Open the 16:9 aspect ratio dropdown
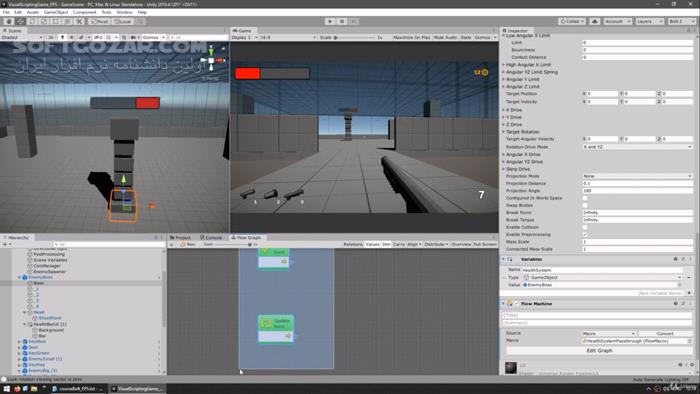Screen dimensions: 700x394 [x=288, y=37]
